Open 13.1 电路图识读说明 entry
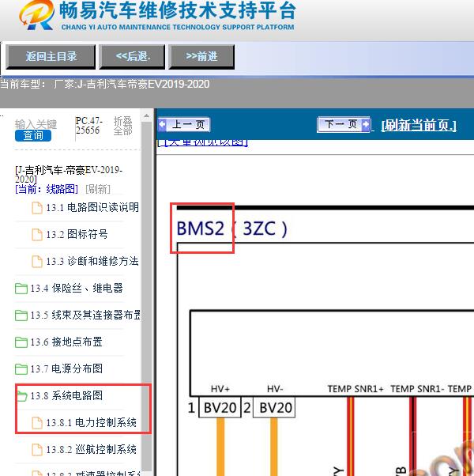The image size is (474, 476). [x=92, y=208]
